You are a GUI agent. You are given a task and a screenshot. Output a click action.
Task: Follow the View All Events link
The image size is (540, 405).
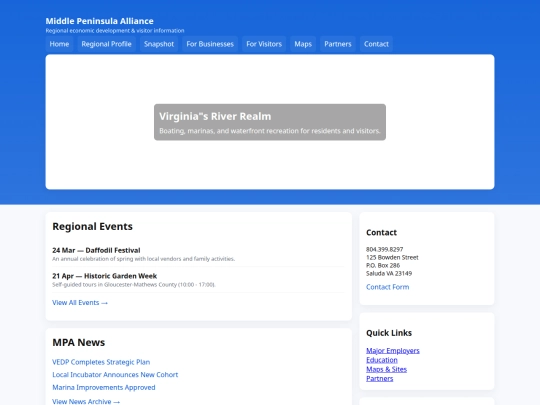(x=80, y=303)
